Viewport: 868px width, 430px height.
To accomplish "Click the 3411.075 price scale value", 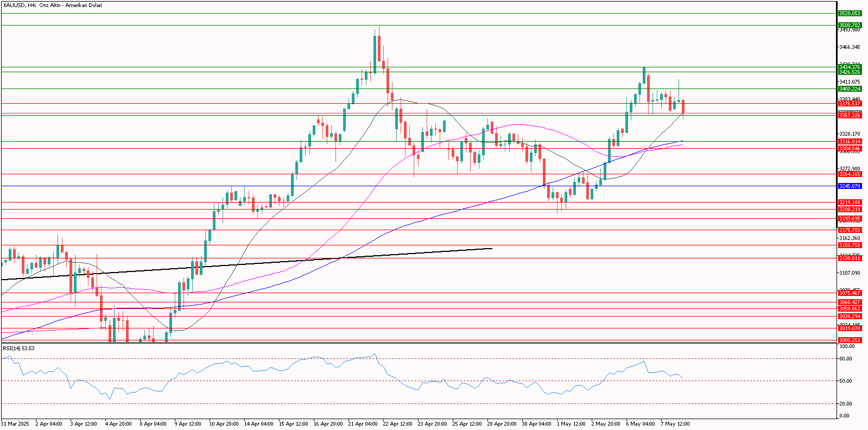I will (850, 82).
